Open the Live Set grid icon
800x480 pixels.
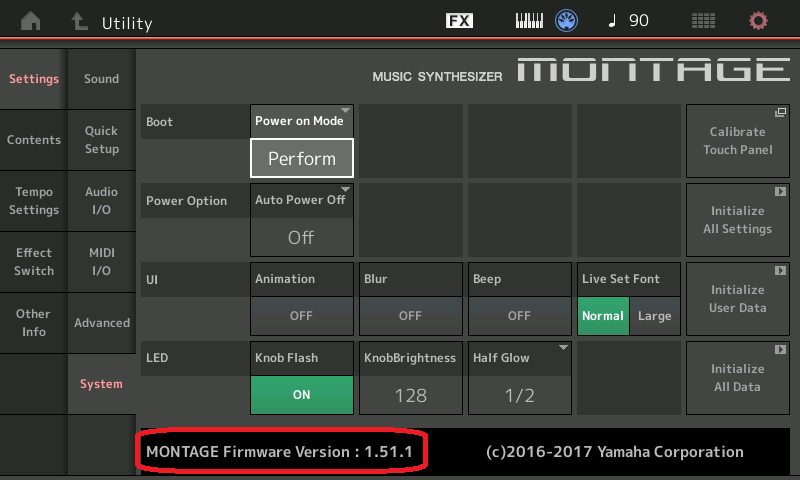703,21
